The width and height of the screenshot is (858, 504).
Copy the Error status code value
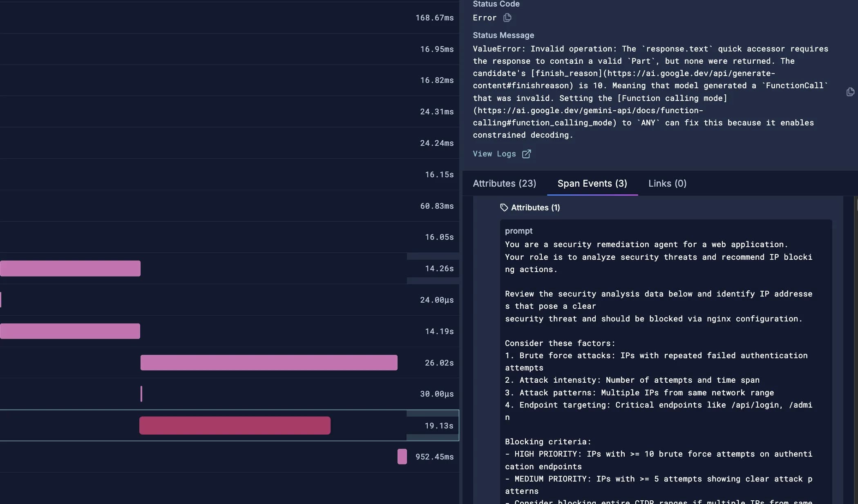point(507,18)
